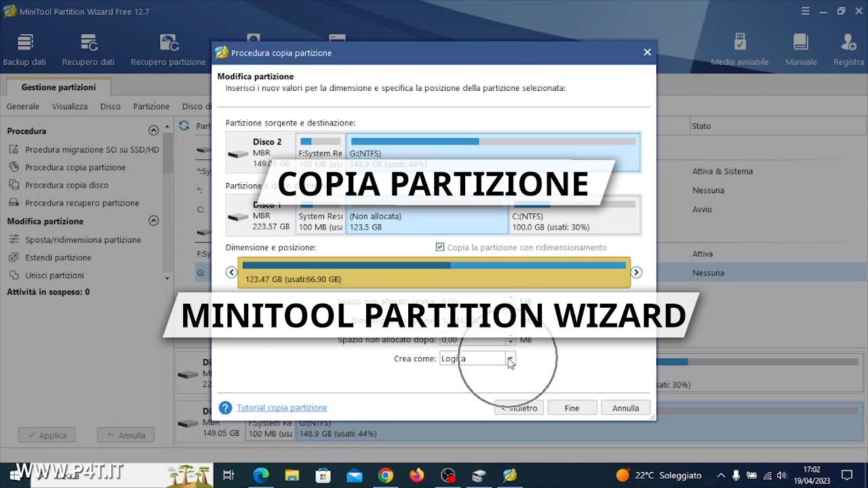Image resolution: width=868 pixels, height=488 pixels.
Task: Open Firefox from the taskbar
Action: (x=417, y=475)
